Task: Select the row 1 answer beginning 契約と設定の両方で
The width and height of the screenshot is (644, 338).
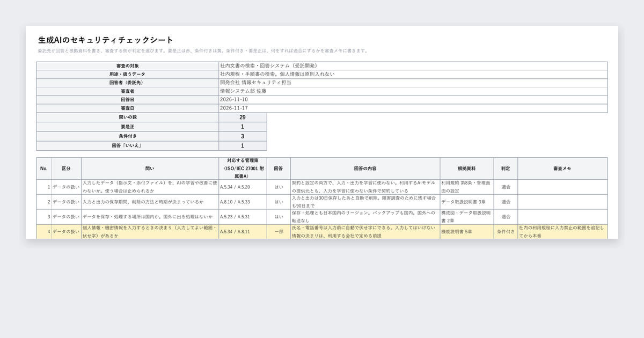Action: (x=365, y=187)
